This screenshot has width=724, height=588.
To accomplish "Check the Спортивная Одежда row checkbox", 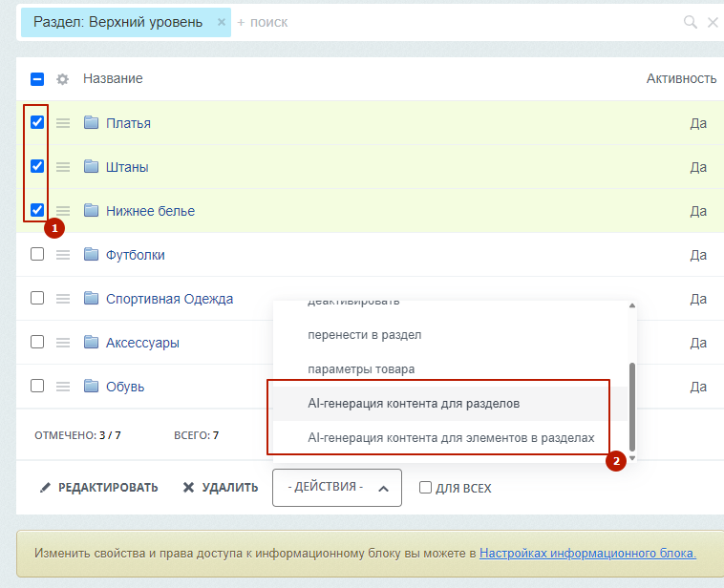I will (x=37, y=298).
